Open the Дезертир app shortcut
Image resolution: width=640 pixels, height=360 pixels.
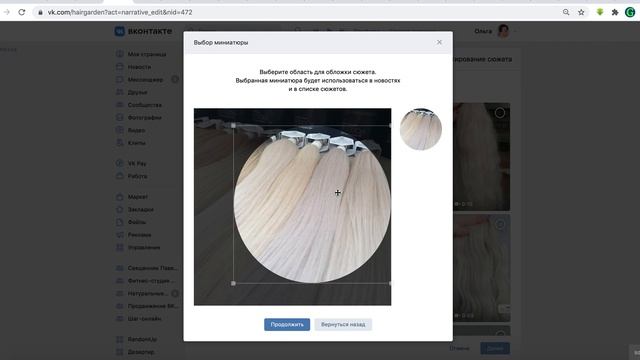pyautogui.click(x=141, y=352)
